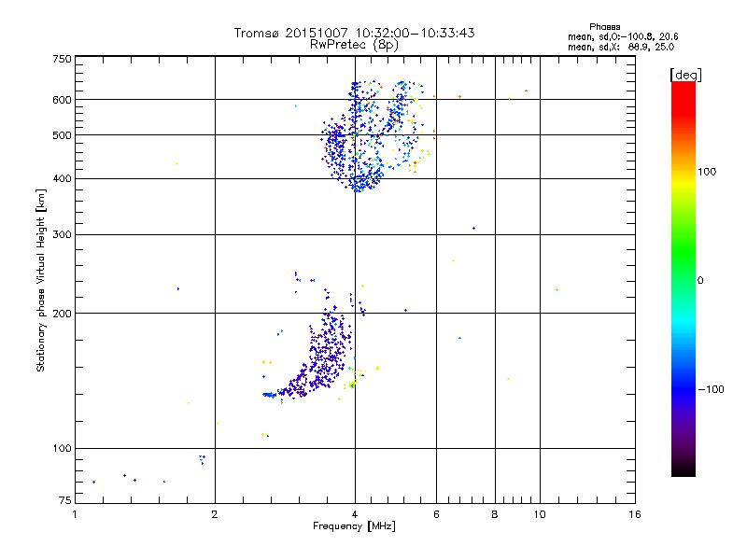
Task: Click the y-axis tick label '100'
Action: point(63,449)
